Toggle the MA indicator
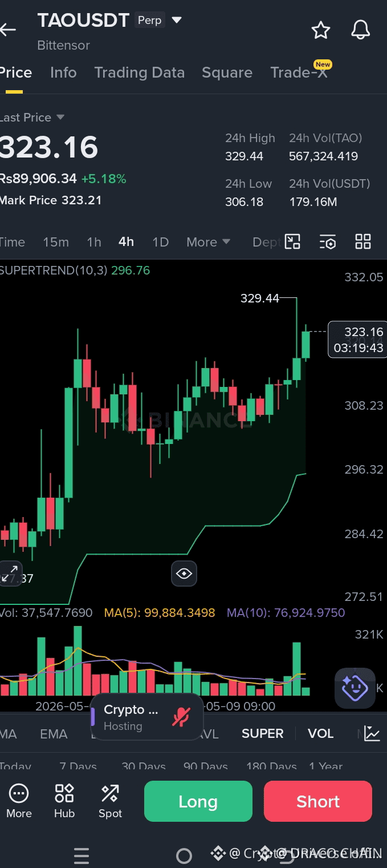Screen dimensions: 387x868 (8, 734)
